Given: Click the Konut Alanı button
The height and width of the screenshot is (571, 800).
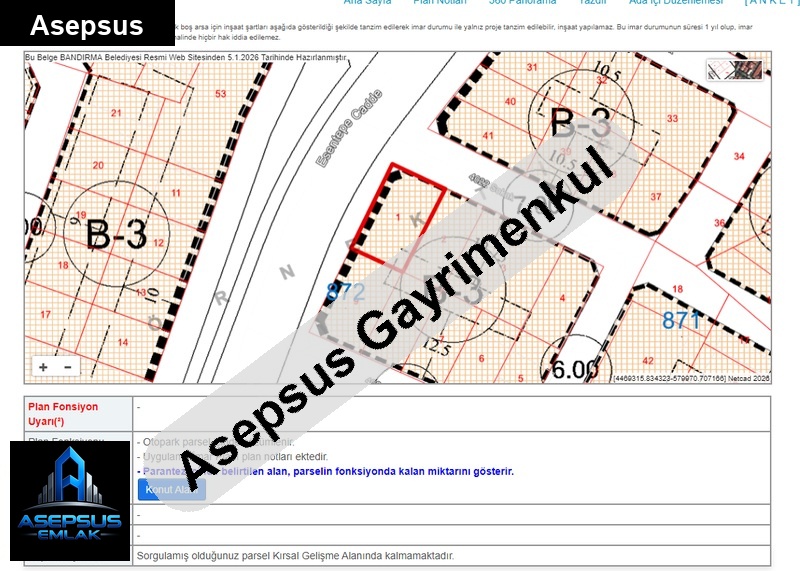Looking at the screenshot, I should 171,490.
